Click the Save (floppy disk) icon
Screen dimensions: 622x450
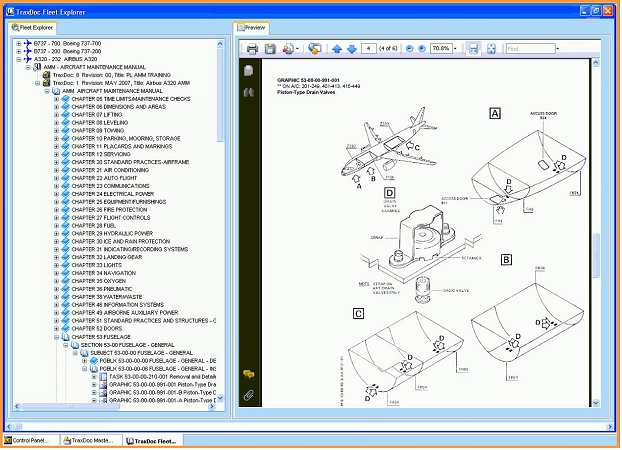point(271,48)
